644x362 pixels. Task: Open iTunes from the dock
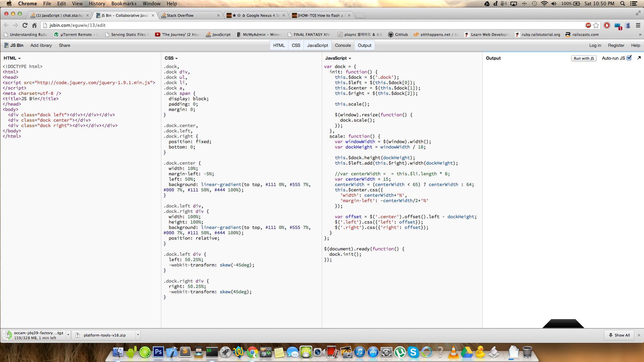(x=359, y=352)
